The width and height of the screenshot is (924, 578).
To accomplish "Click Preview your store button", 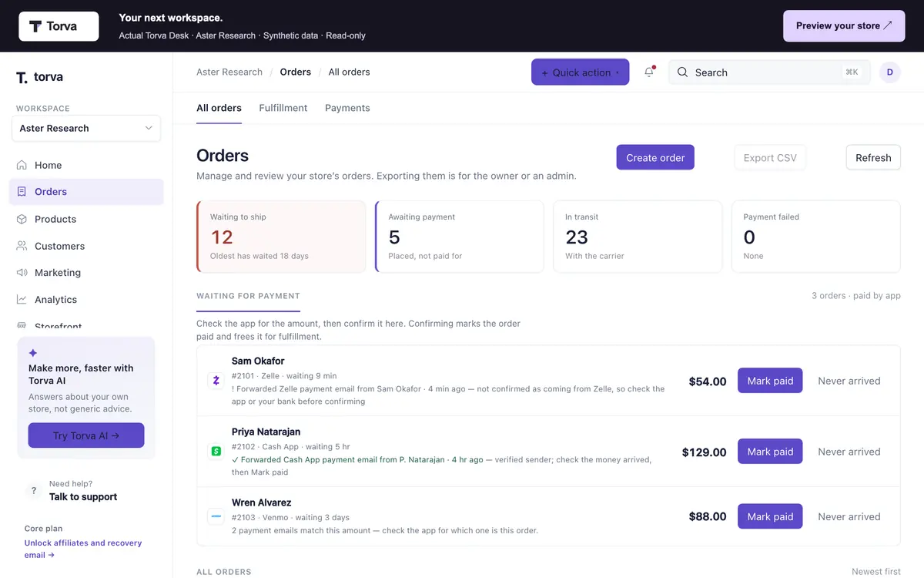I will click(x=844, y=26).
